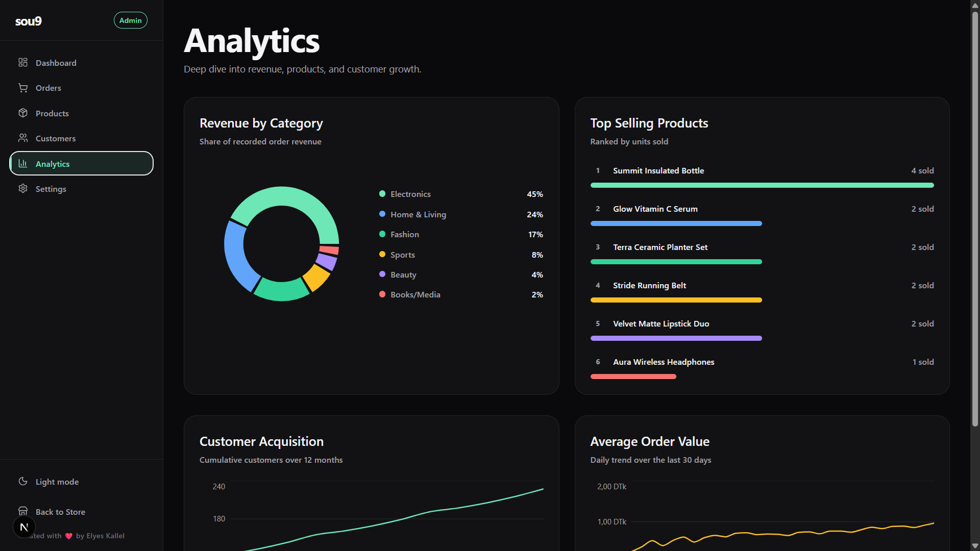Open the Customers section
This screenshot has height=551, width=980.
pyautogui.click(x=82, y=138)
